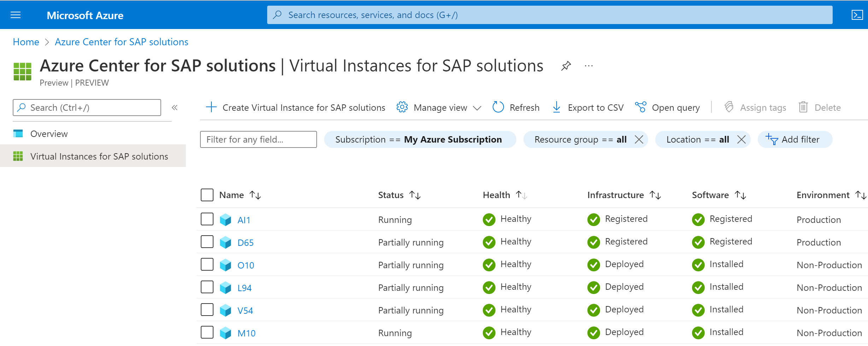
Task: Check the select-all checkbox in the header
Action: pyautogui.click(x=207, y=195)
